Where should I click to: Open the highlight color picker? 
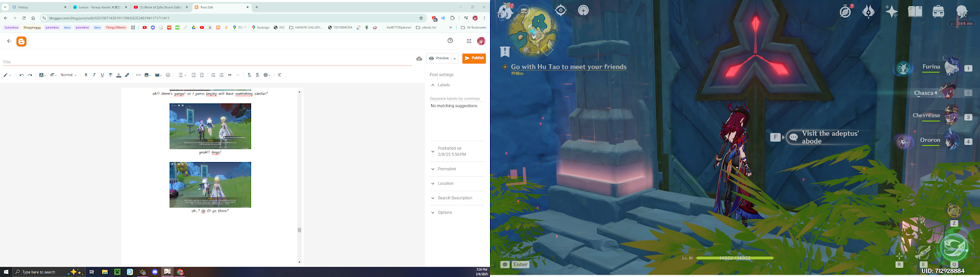point(127,75)
